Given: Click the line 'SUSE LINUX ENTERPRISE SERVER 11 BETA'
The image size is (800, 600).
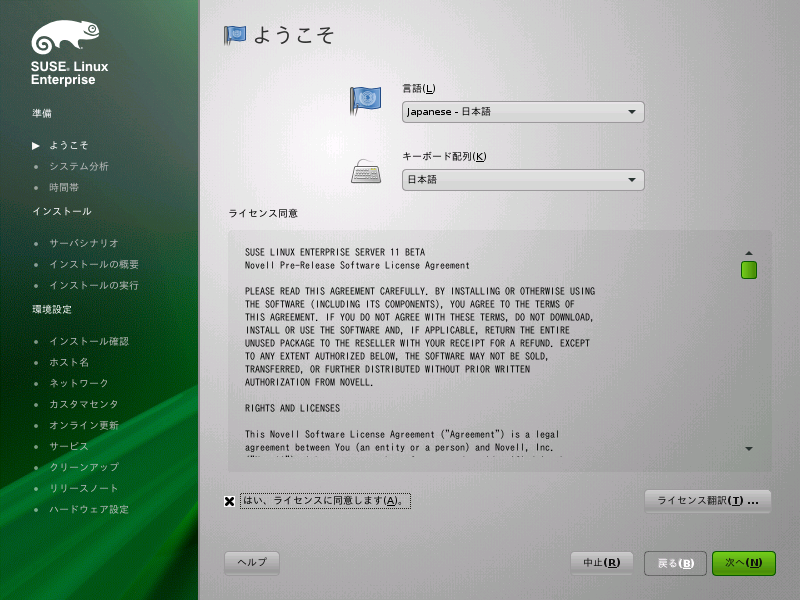Looking at the screenshot, I should coord(335,252).
